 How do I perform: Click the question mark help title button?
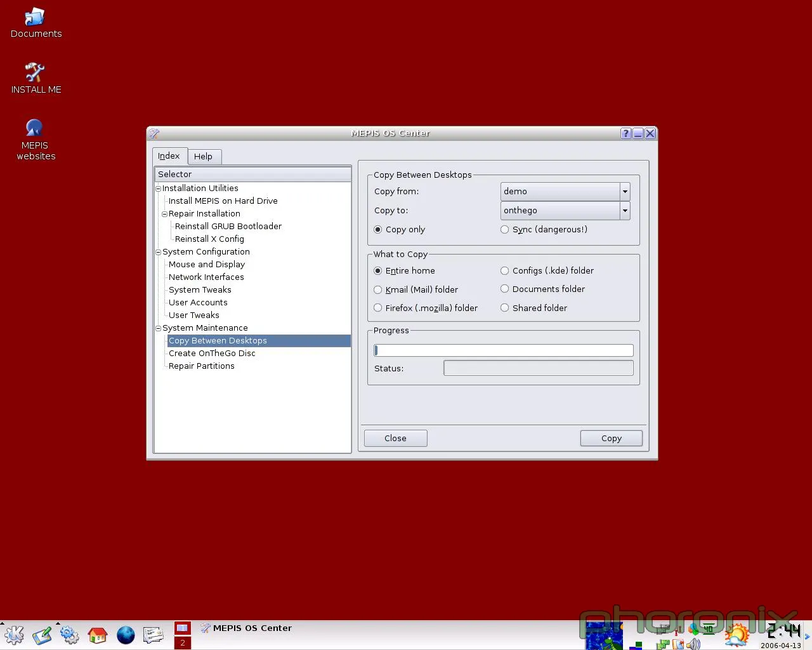click(626, 133)
